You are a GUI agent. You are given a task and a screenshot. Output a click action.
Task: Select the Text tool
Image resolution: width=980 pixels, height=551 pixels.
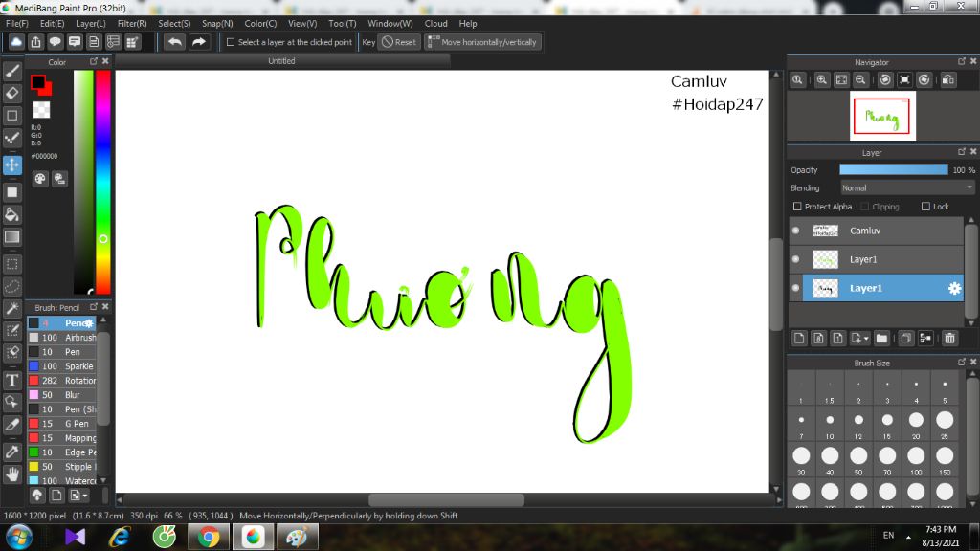pyautogui.click(x=11, y=380)
